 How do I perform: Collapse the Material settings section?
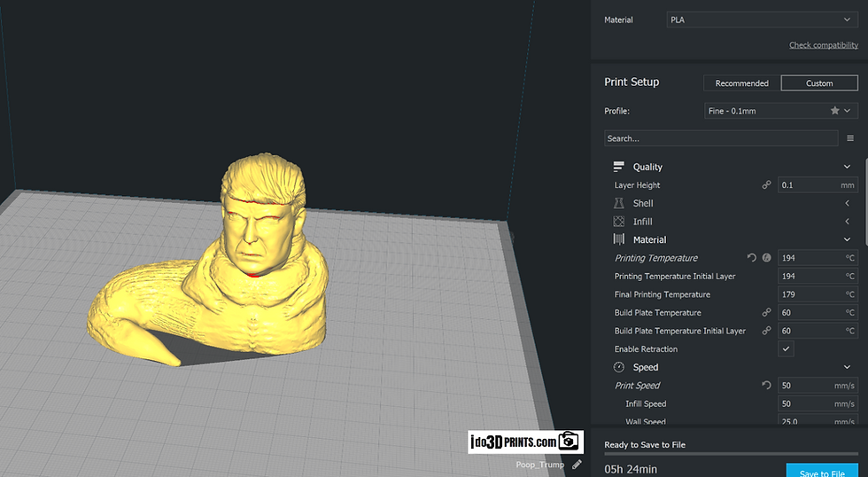[847, 240]
